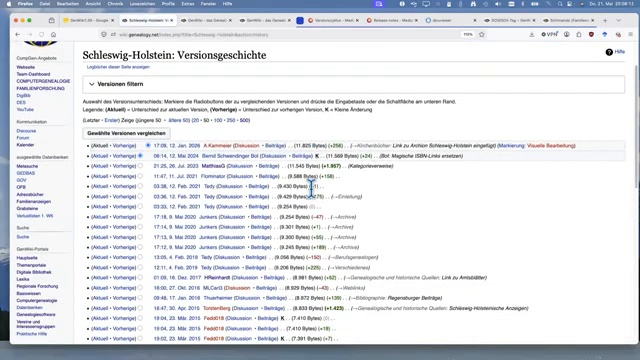Select radio button for 06:14, 12. Mai 2024 revision
This screenshot has width=640, height=360.
coord(140,156)
